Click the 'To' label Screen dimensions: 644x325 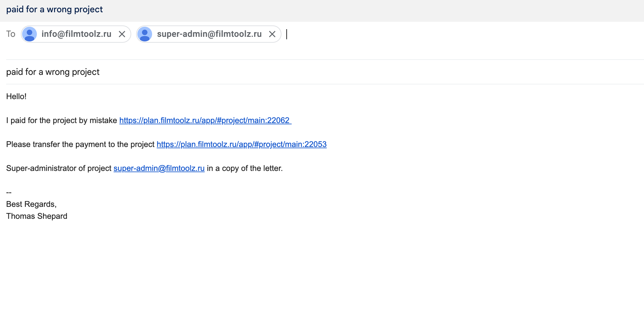click(11, 34)
